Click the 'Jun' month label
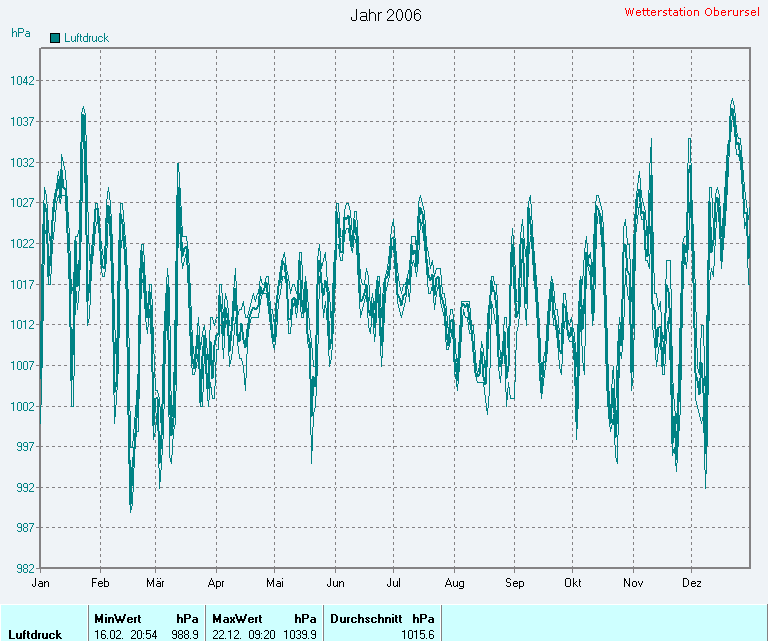Viewport: 768px width, 641px height. click(336, 583)
